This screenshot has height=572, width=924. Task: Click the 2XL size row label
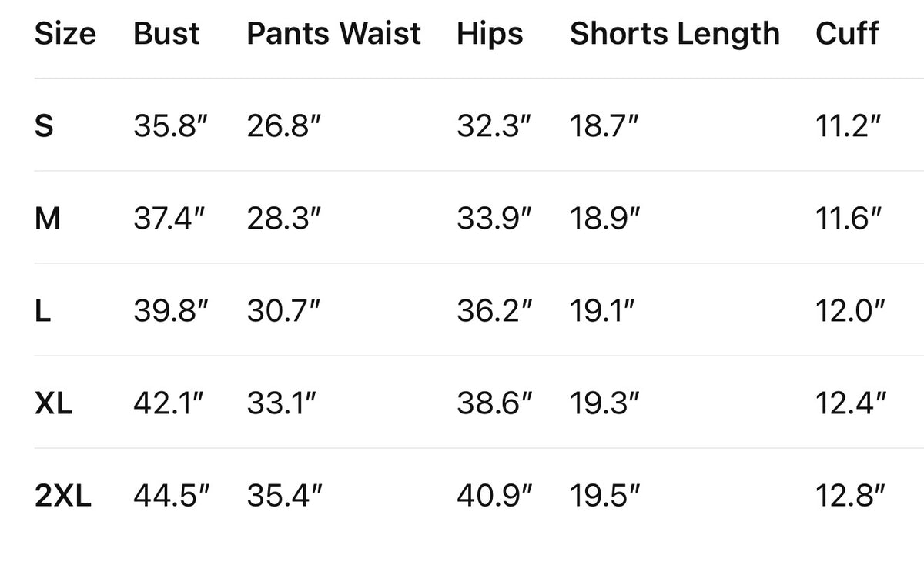point(63,495)
